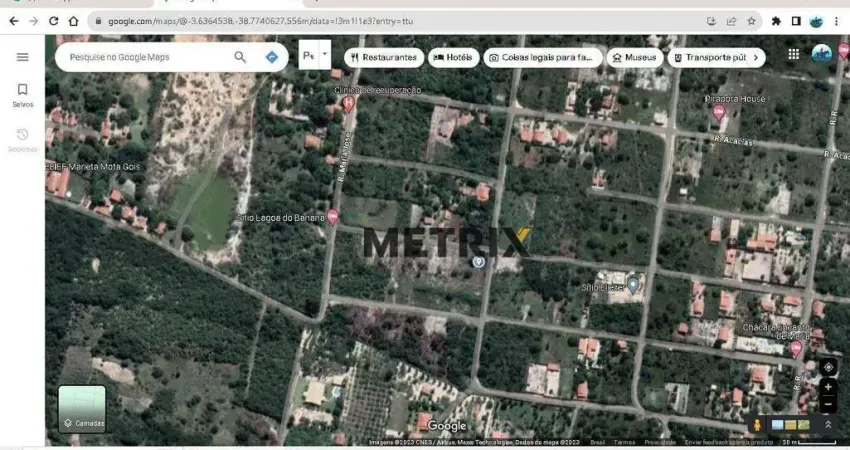Go forward in the browser
Screen dimensions: 850x450
(34, 21)
